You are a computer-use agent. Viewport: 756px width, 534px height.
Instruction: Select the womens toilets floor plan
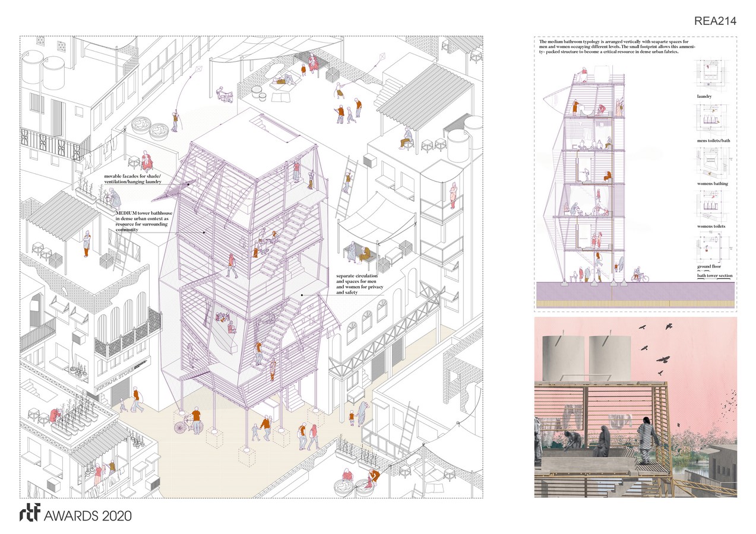click(714, 208)
